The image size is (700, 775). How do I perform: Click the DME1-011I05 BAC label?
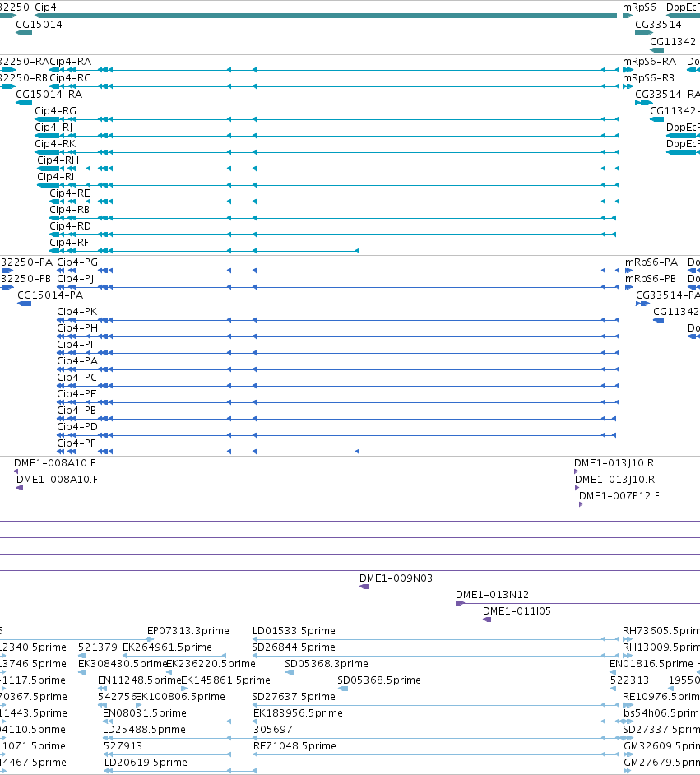click(x=517, y=611)
